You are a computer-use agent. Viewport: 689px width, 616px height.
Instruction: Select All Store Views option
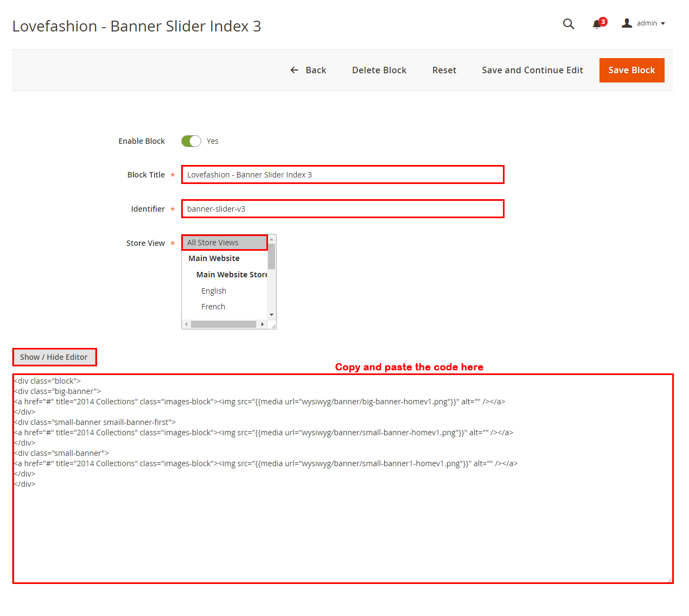(225, 243)
